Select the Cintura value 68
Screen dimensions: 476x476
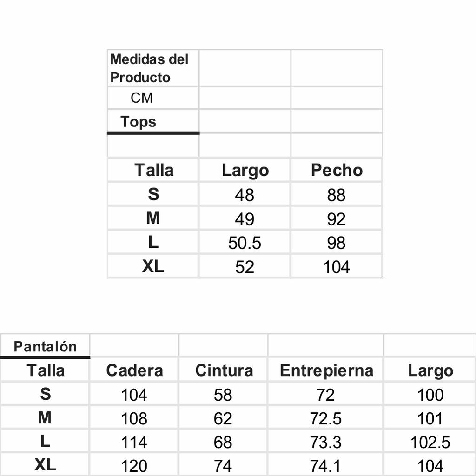223,442
